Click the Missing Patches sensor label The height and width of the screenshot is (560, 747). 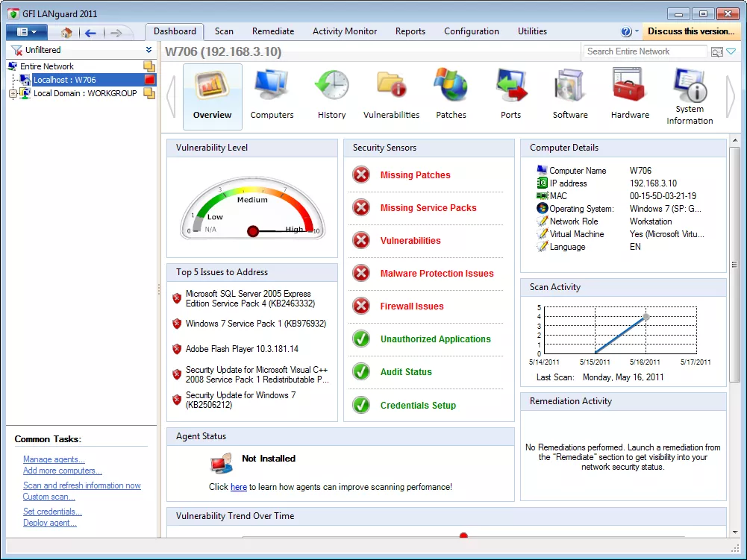pyautogui.click(x=415, y=174)
